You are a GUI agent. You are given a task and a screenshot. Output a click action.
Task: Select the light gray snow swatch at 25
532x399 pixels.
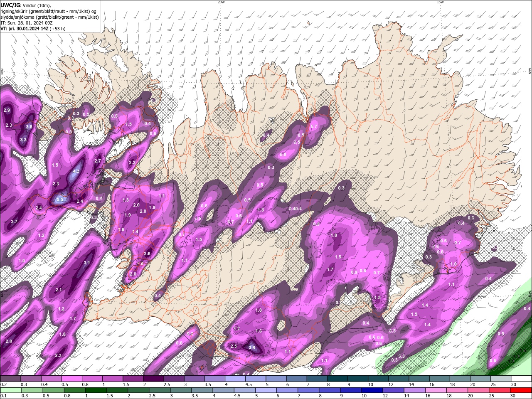pyautogui.click(x=501, y=379)
